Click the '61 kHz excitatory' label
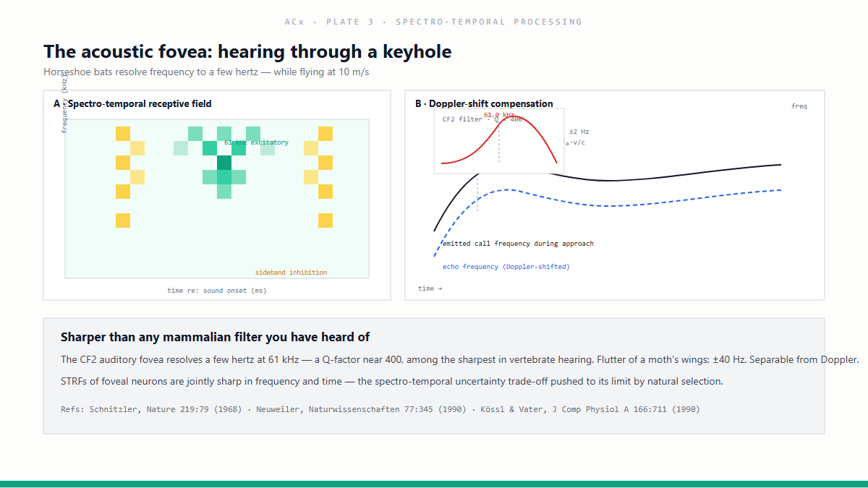 tap(256, 142)
